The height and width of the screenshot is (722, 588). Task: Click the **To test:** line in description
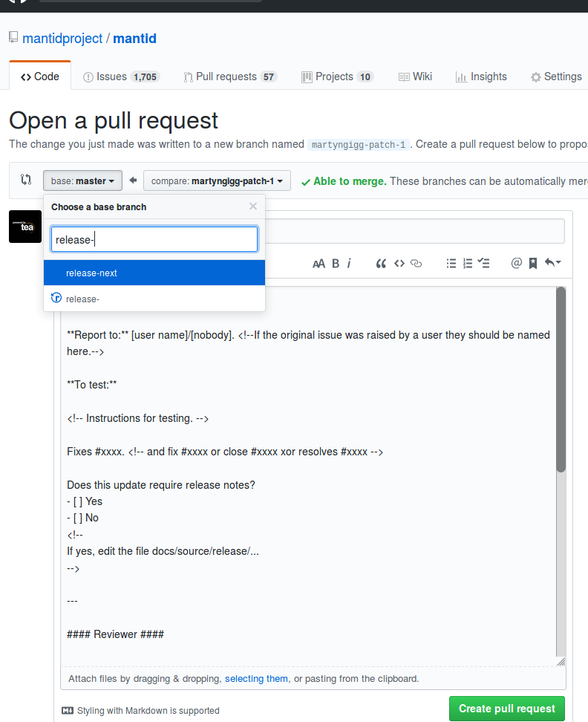[92, 385]
